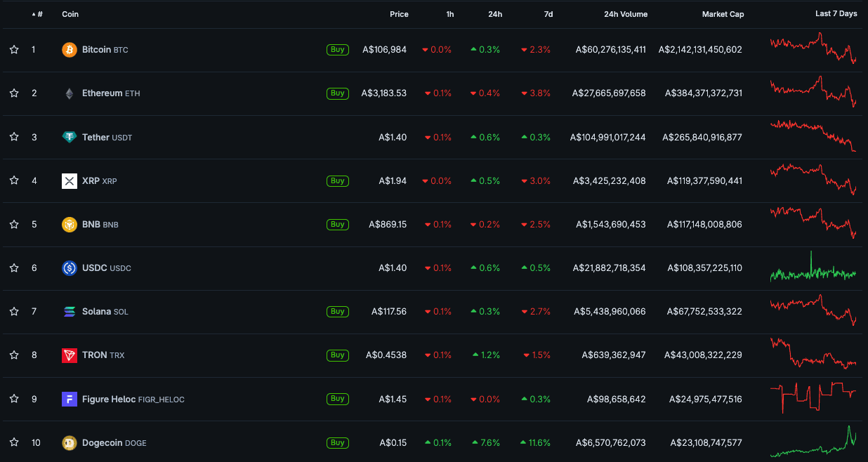Sort by rank using # column header
Viewport: 868px width, 462px height.
(39, 14)
